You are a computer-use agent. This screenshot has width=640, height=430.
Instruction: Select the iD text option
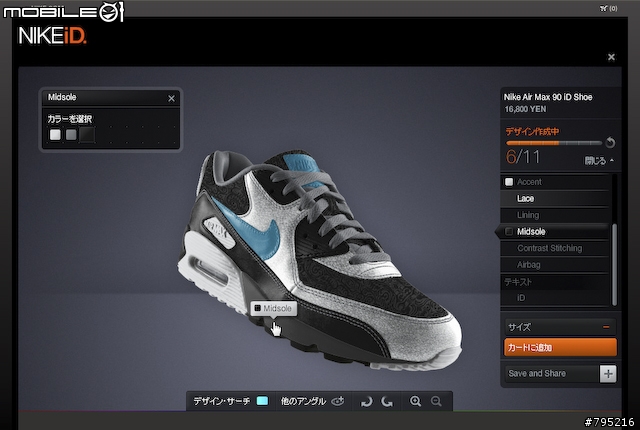click(x=555, y=298)
